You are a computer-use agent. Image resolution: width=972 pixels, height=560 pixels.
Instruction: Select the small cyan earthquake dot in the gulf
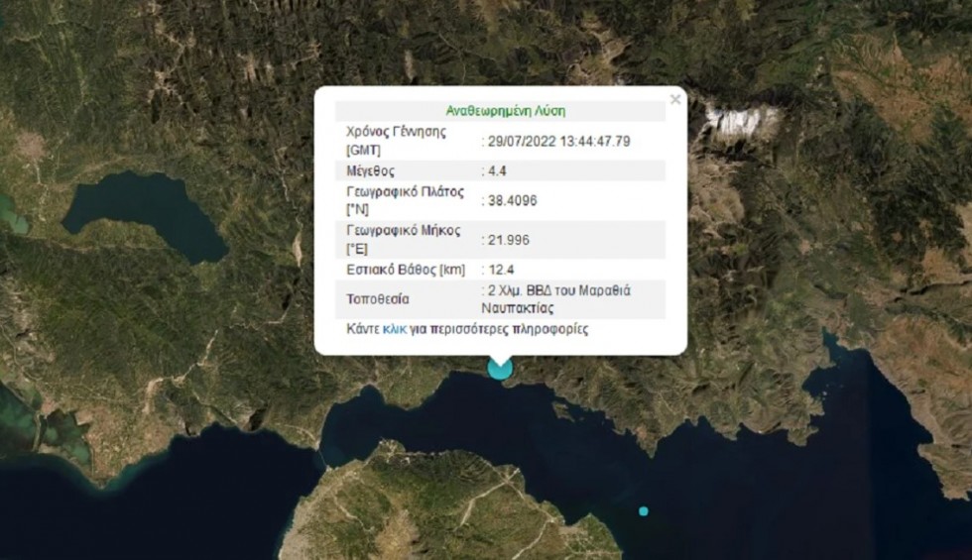pyautogui.click(x=644, y=510)
